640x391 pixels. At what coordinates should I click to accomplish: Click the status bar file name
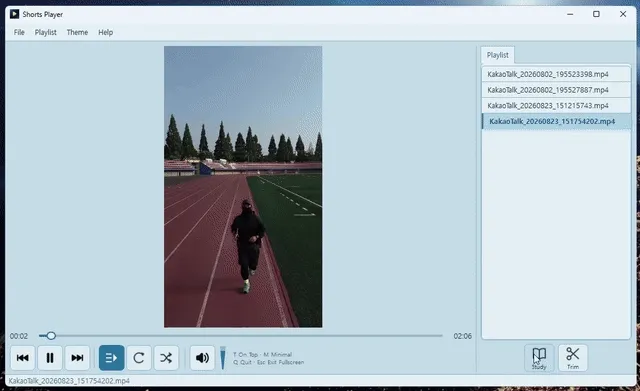69,381
